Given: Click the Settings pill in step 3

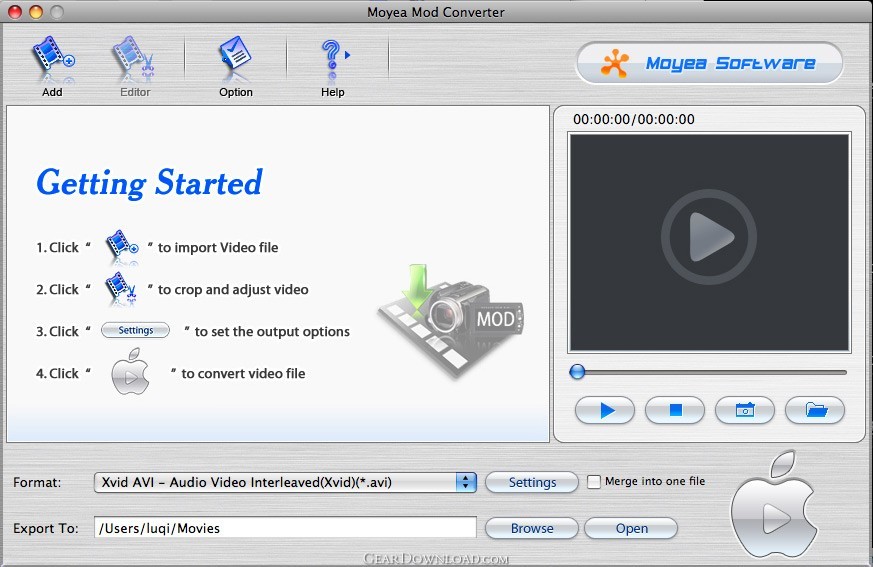Looking at the screenshot, I should 135,330.
